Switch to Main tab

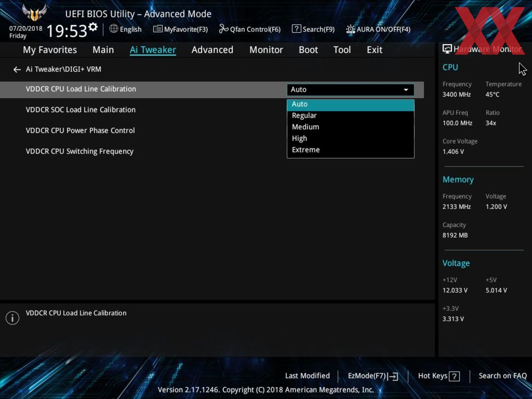(103, 50)
